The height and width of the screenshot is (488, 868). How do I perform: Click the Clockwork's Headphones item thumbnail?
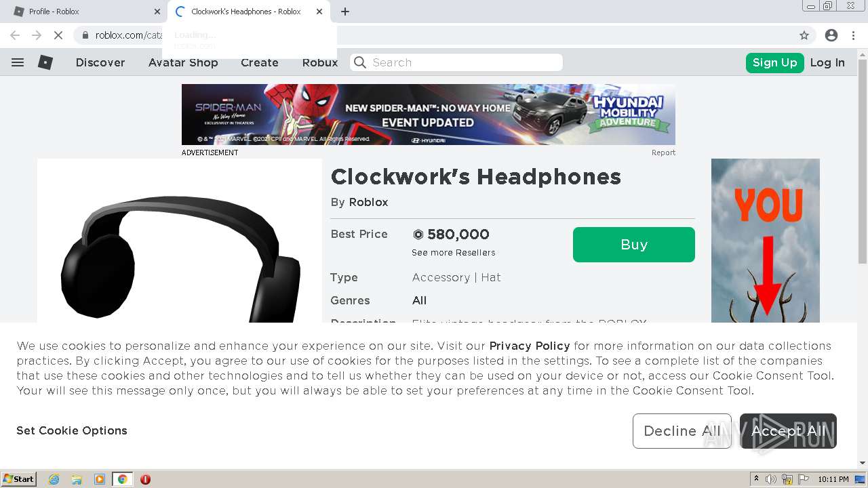pyautogui.click(x=180, y=258)
